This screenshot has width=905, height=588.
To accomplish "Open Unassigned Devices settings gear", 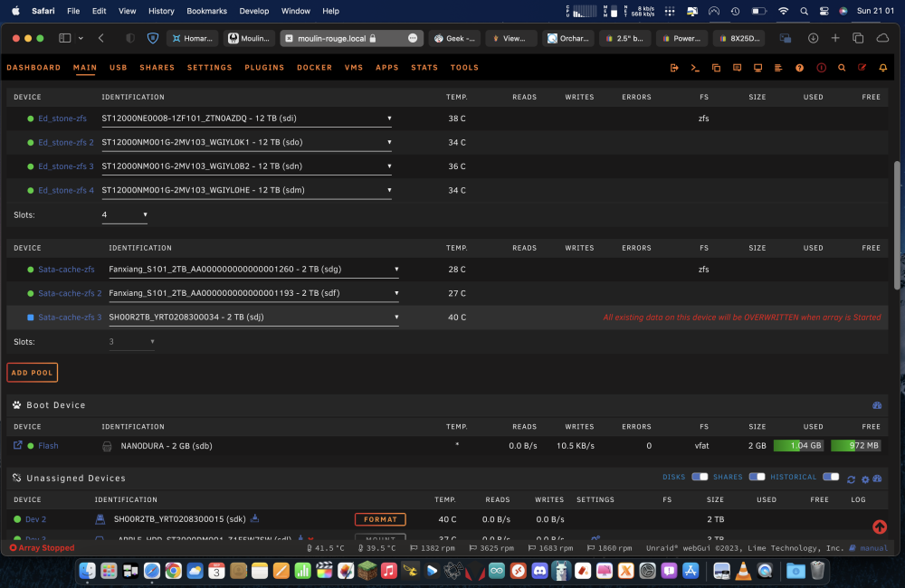I will [865, 479].
